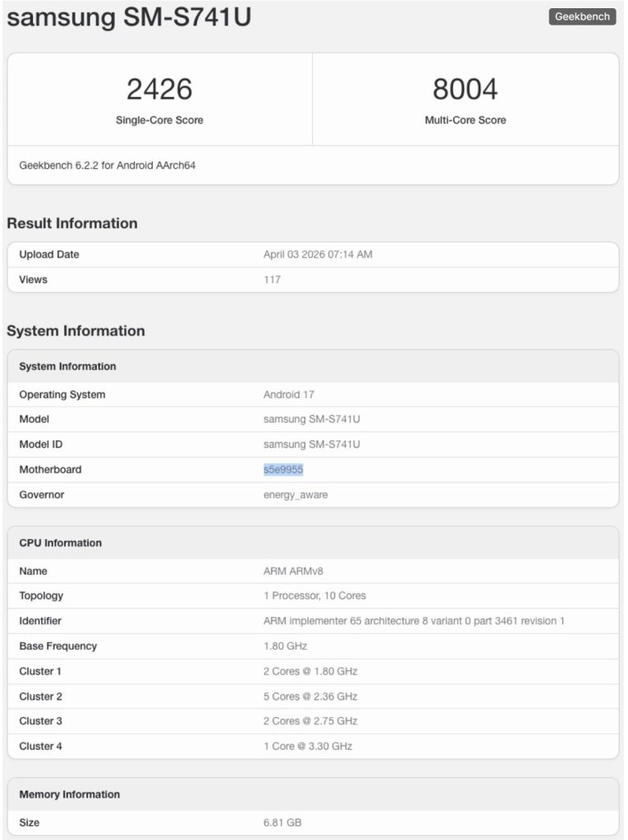The width and height of the screenshot is (628, 840).
Task: Click the Android 17 operating system value
Action: pyautogui.click(x=288, y=395)
